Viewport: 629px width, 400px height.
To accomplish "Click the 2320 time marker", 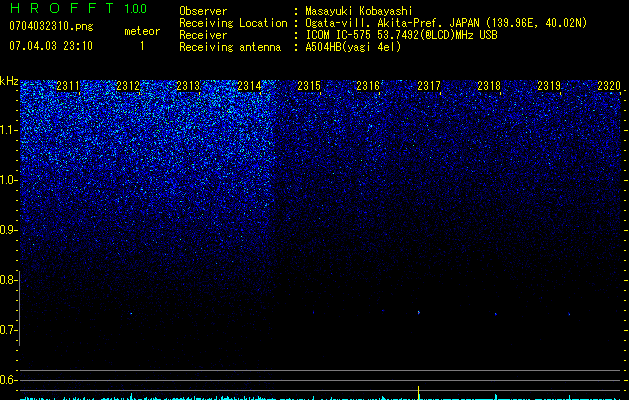I will 609,85.
